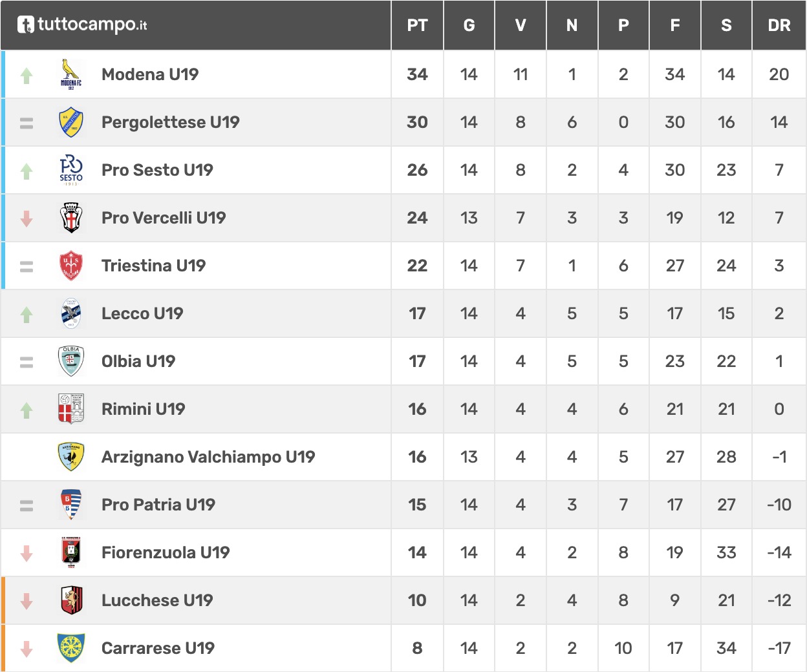Click the Arzignano Valchiampo badge

click(71, 457)
